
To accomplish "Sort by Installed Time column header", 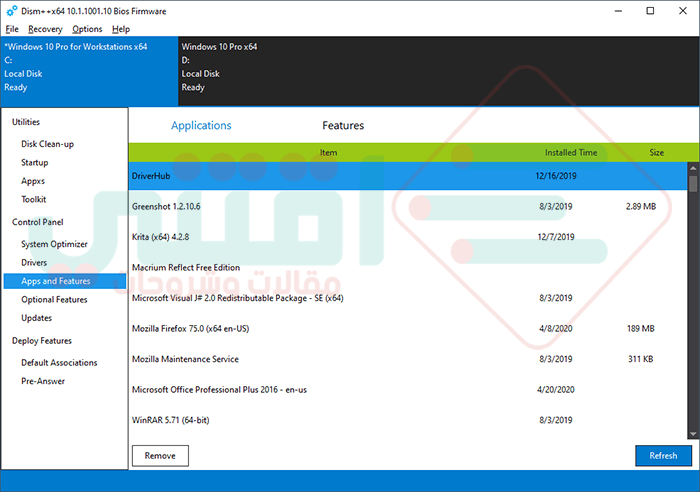I will click(x=571, y=153).
